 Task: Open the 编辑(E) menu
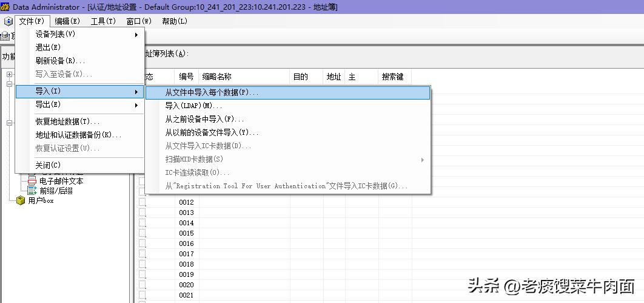pyautogui.click(x=67, y=21)
